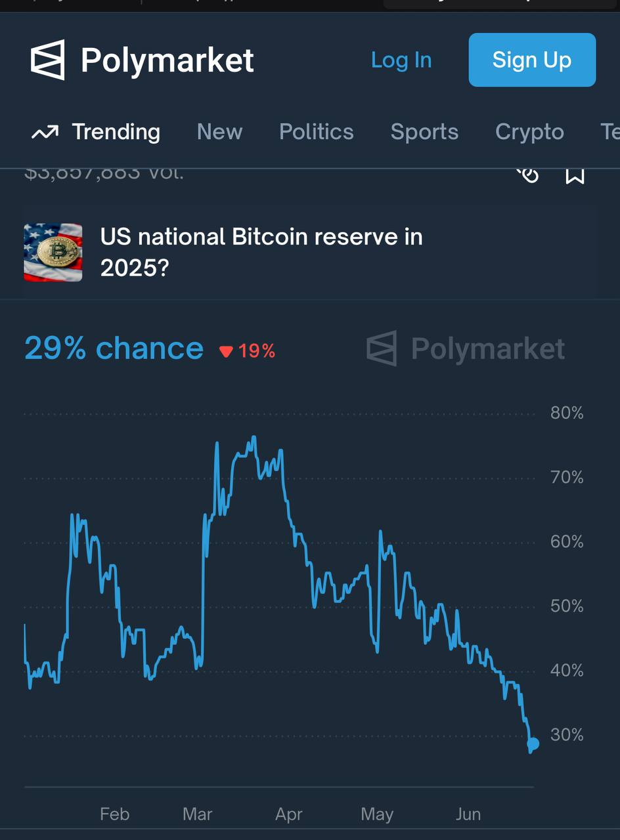The height and width of the screenshot is (840, 620).
Task: Open the Sports category
Action: (424, 132)
